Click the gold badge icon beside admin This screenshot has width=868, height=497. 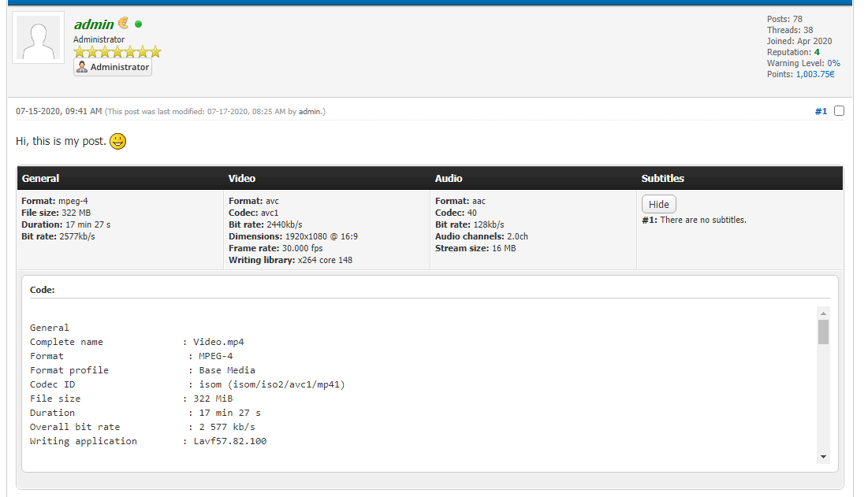[124, 24]
